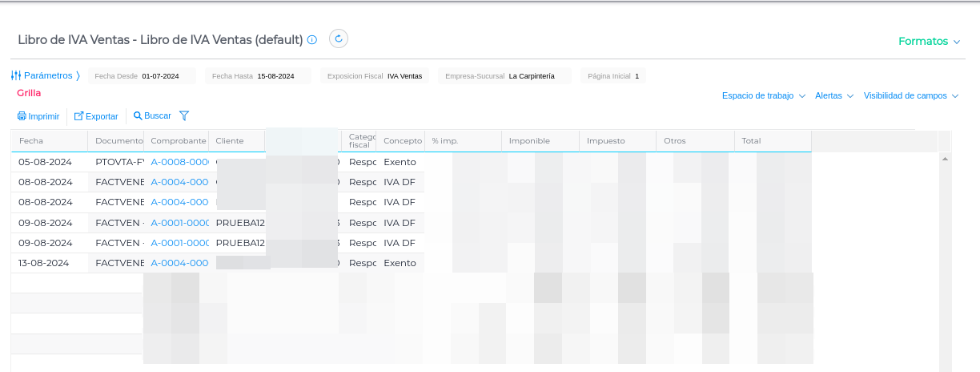Click the Exportar button
Image resolution: width=980 pixels, height=372 pixels.
[x=96, y=116]
